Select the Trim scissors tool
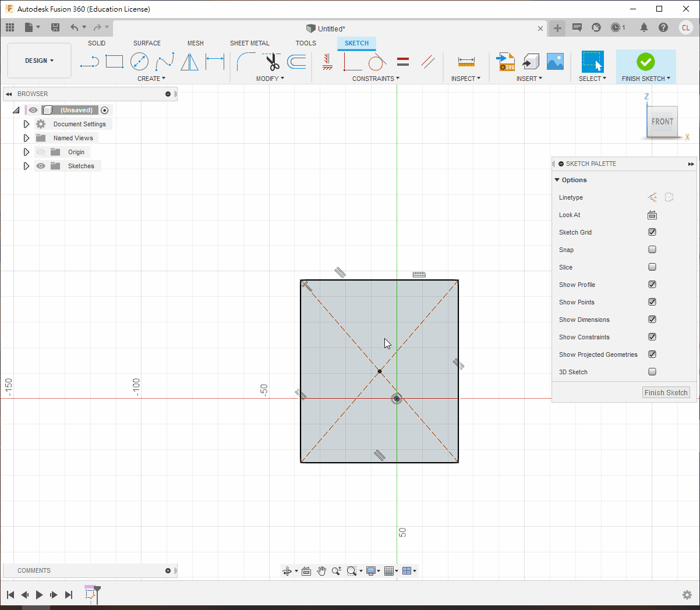This screenshot has width=700, height=610. (x=272, y=62)
